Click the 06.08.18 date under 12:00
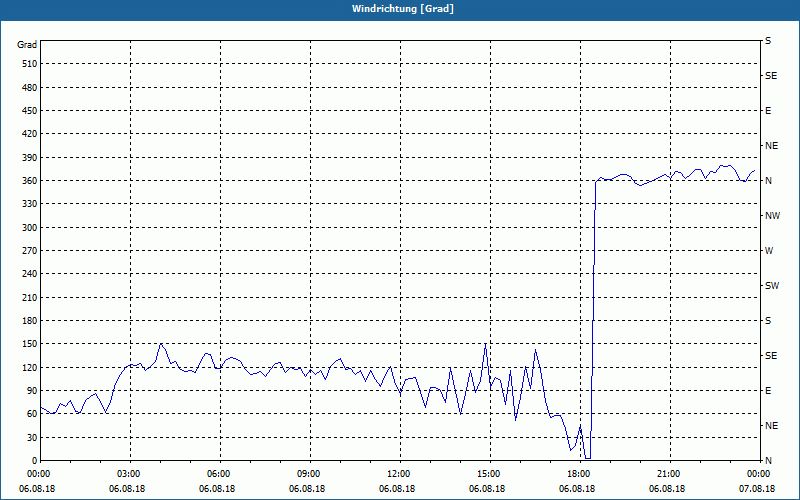 tap(397, 489)
